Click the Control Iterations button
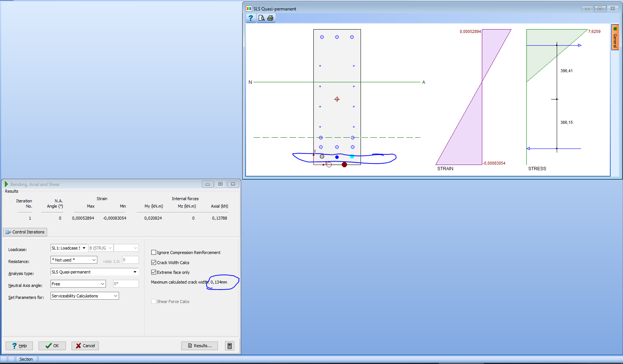This screenshot has width=623, height=364. coord(25,232)
